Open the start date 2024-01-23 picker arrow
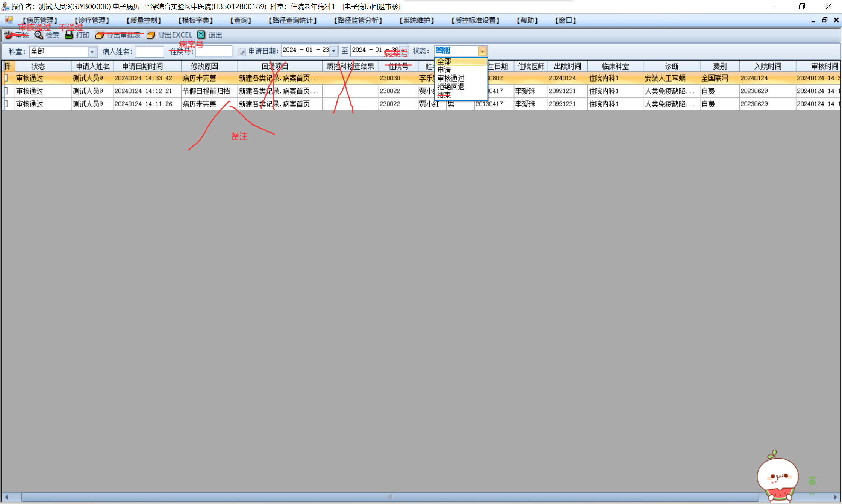 pos(333,51)
